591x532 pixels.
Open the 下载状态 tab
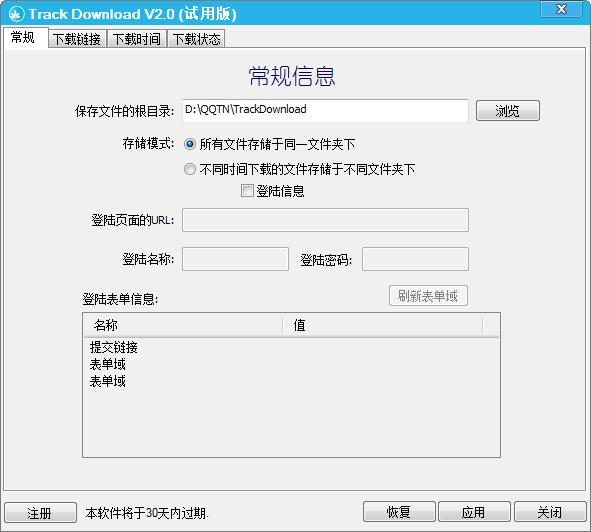[196, 39]
